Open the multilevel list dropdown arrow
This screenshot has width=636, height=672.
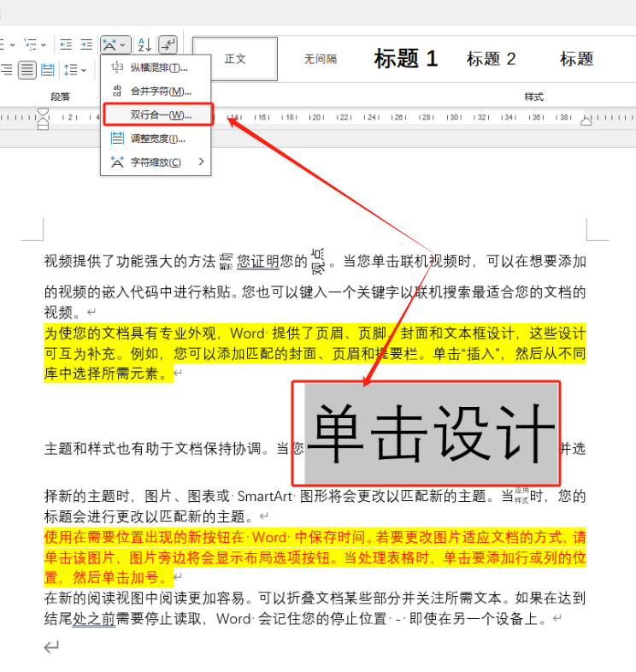coord(44,44)
